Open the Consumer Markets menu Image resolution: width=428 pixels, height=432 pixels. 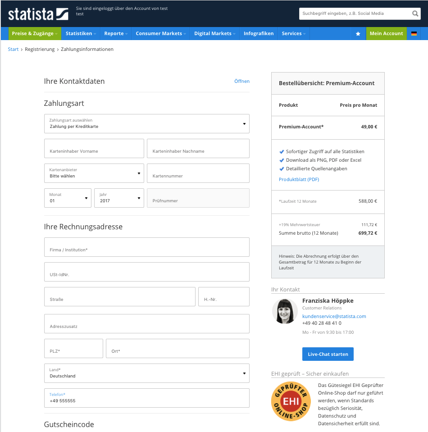[161, 34]
